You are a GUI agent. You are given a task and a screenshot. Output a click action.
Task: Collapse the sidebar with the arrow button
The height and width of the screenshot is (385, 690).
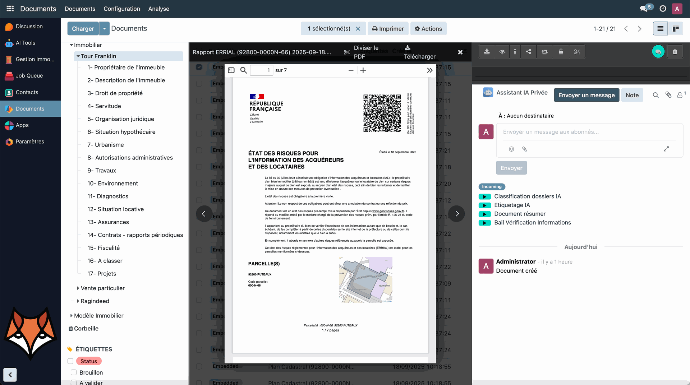point(10,374)
